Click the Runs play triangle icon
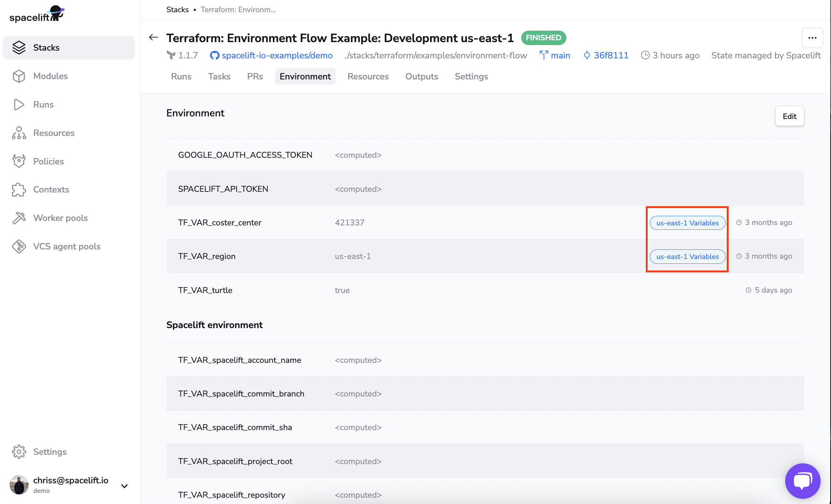Image resolution: width=831 pixels, height=504 pixels. click(19, 105)
